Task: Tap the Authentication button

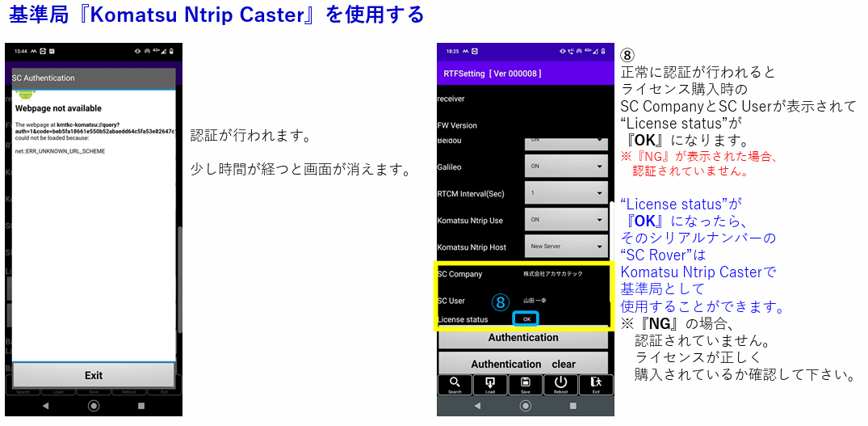Action: (523, 337)
